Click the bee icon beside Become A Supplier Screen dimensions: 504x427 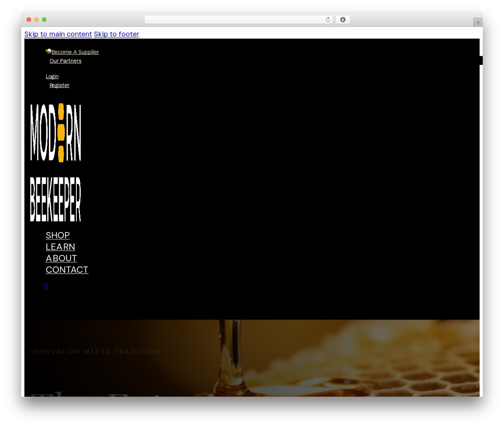(x=48, y=51)
